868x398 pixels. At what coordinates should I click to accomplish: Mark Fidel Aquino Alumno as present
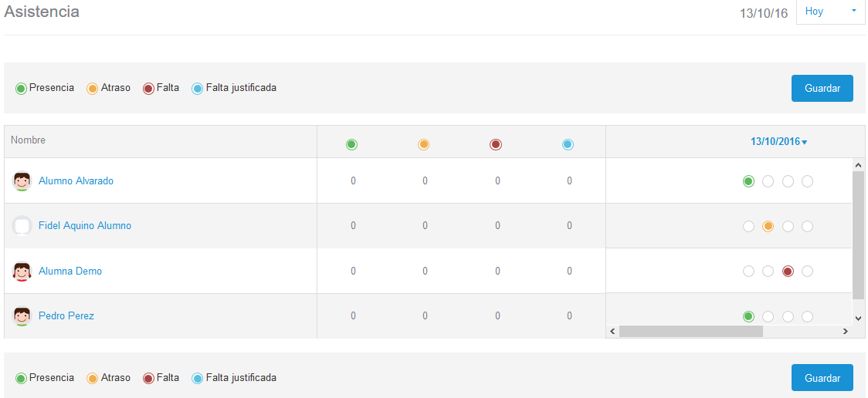(x=748, y=226)
